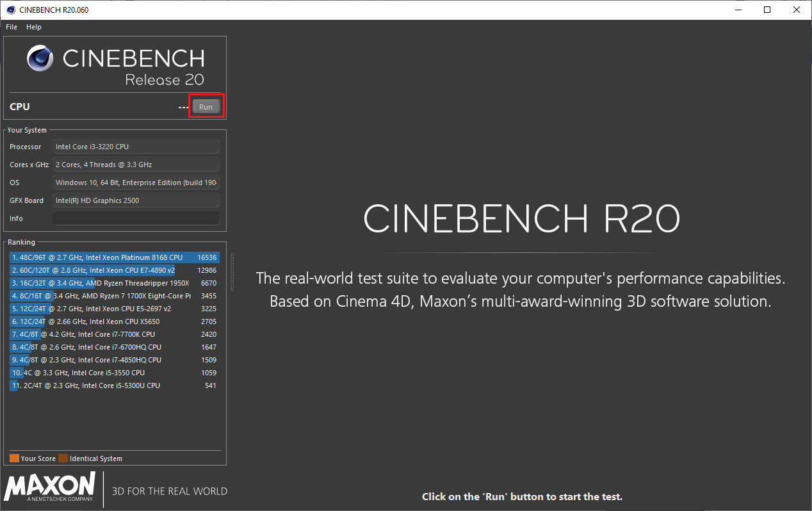Screen dimensions: 812x511
Task: Select ranking entry Xeon E5-2697 v2
Action: pyautogui.click(x=115, y=309)
